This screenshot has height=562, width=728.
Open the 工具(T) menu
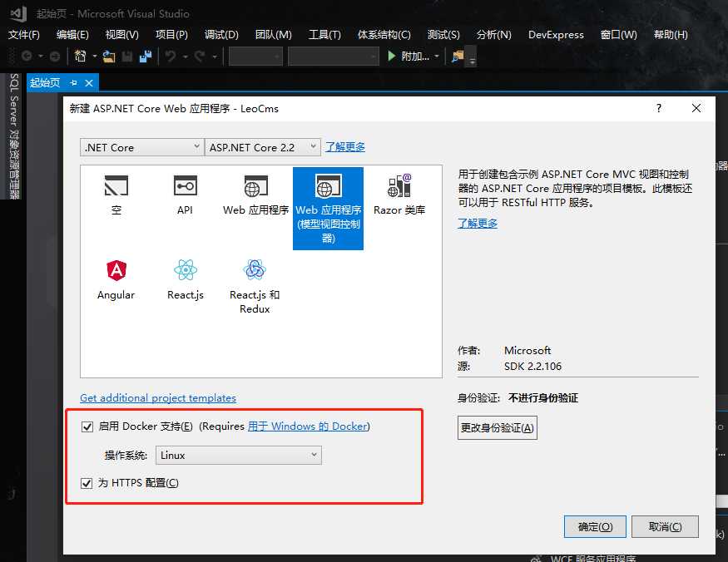[x=324, y=35]
